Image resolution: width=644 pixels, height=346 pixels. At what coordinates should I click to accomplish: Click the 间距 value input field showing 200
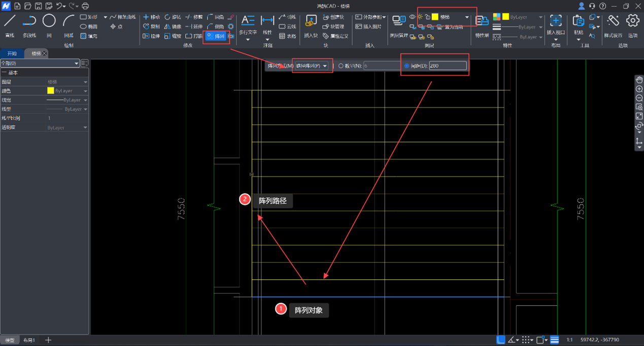pyautogui.click(x=447, y=66)
